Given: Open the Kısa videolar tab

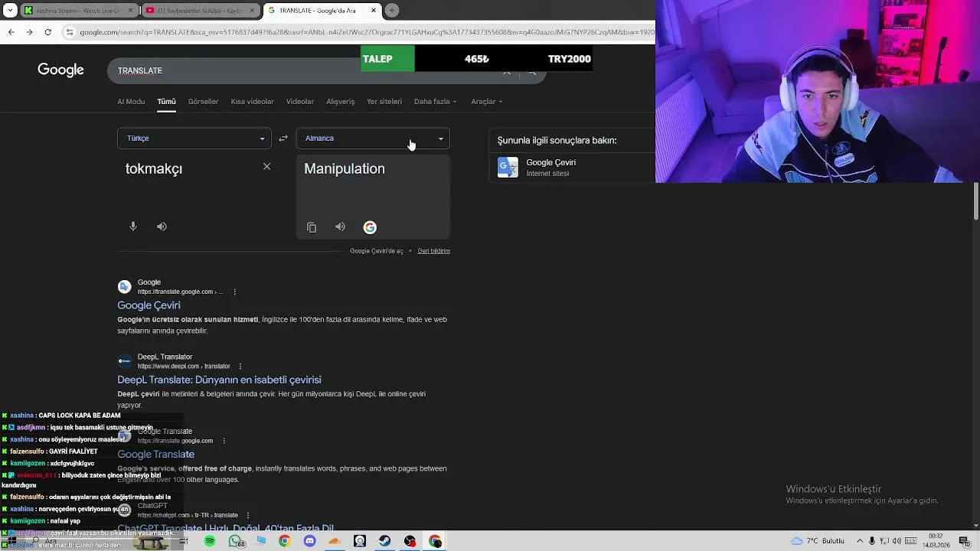Looking at the screenshot, I should (252, 102).
